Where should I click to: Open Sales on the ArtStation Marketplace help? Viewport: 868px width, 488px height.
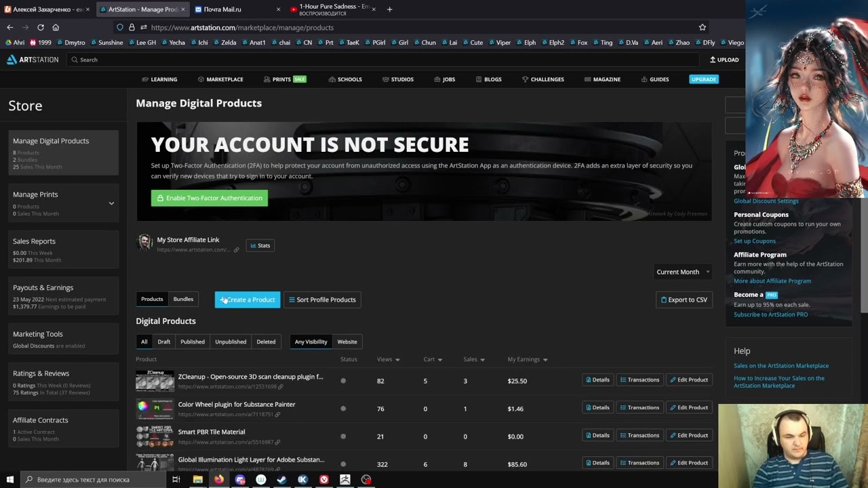click(x=781, y=366)
